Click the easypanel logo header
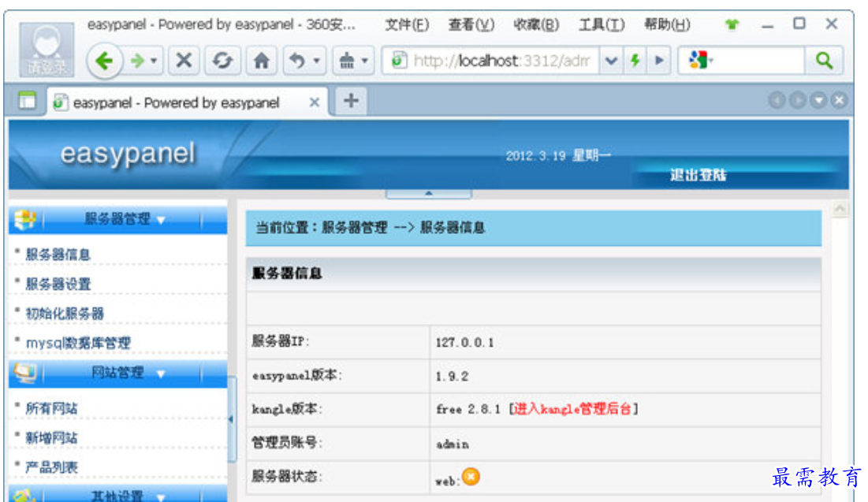Screen dimensions: 868x502 (x=128, y=154)
